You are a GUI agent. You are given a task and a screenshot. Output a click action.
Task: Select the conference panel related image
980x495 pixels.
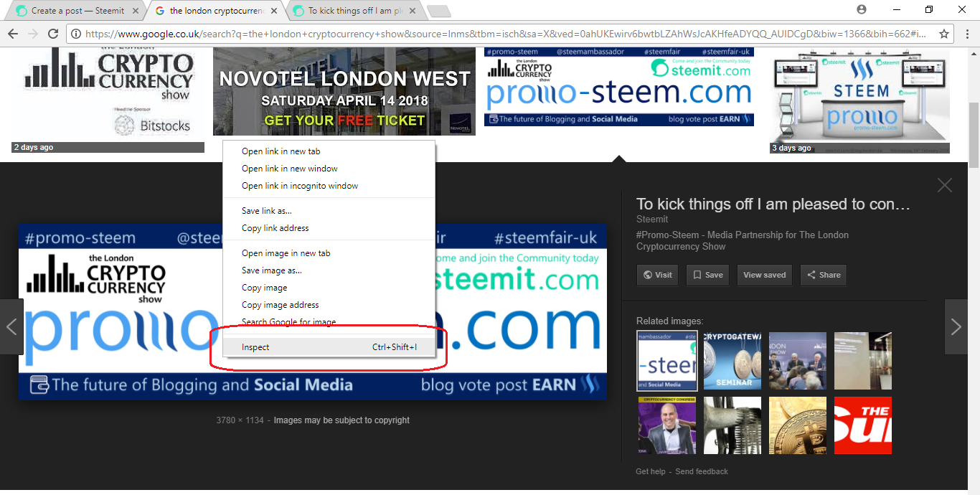pyautogui.click(x=798, y=361)
